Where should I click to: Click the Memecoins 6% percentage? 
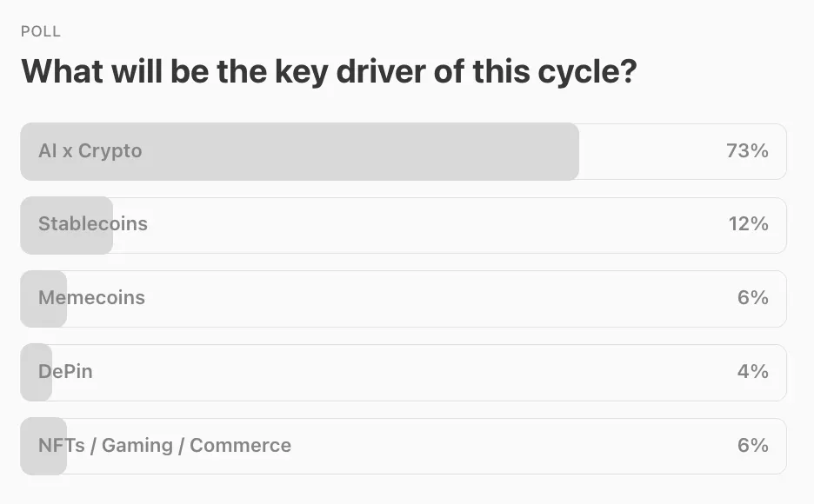tap(753, 298)
